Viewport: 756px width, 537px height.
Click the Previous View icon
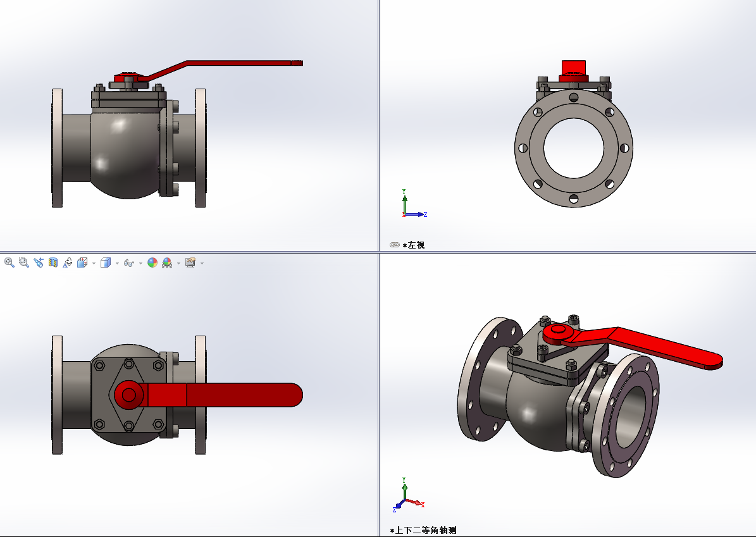tap(39, 262)
